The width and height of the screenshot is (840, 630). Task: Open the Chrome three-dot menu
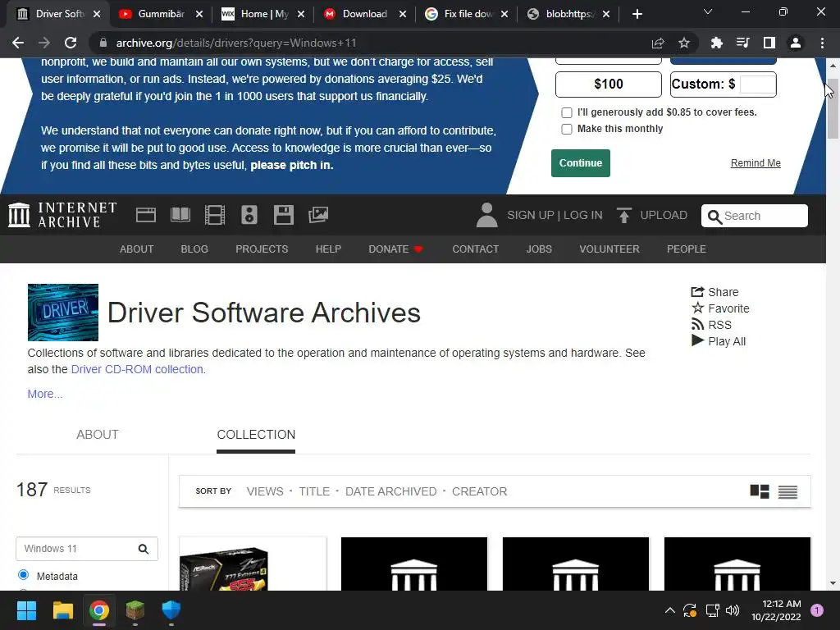(x=822, y=43)
